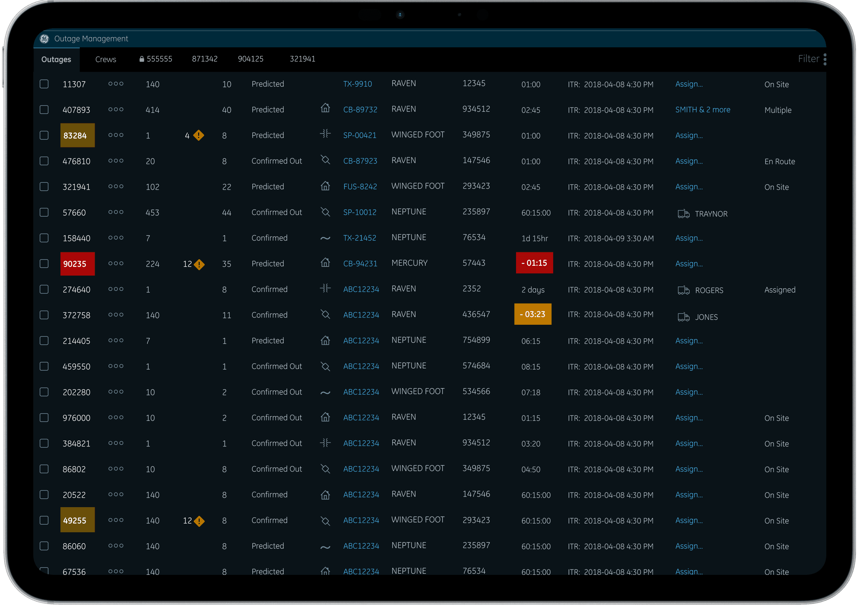Tick checkbox for outage 90235
The width and height of the screenshot is (862, 616).
[x=44, y=264]
